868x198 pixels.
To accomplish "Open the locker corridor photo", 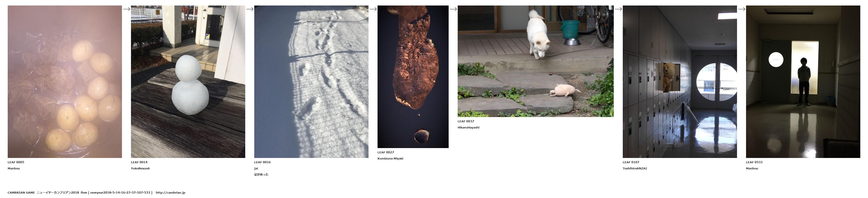I will tap(680, 81).
